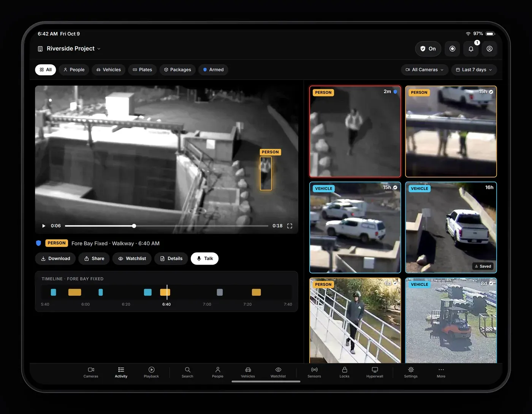532x414 pixels.
Task: Open the Locks section
Action: point(344,372)
